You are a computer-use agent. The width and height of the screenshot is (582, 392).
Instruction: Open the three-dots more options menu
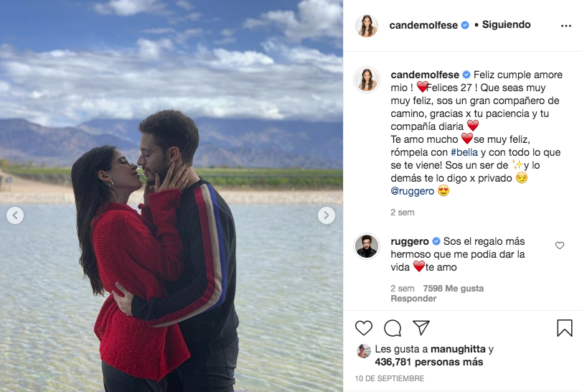point(565,26)
